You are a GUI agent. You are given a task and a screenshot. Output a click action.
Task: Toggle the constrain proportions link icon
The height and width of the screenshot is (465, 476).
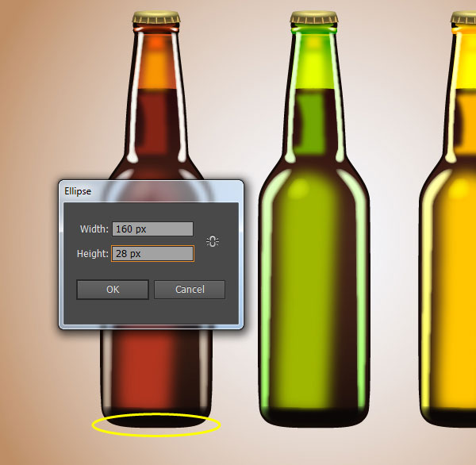point(213,241)
